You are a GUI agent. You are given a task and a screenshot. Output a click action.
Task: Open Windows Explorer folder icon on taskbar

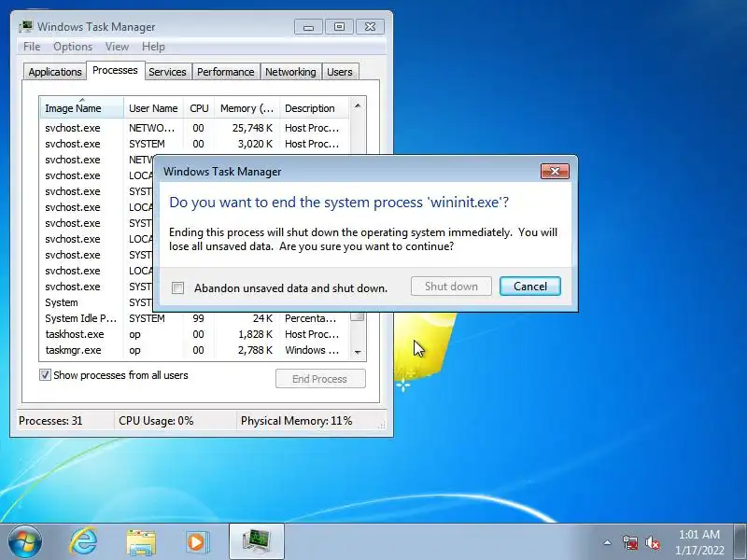coord(141,542)
